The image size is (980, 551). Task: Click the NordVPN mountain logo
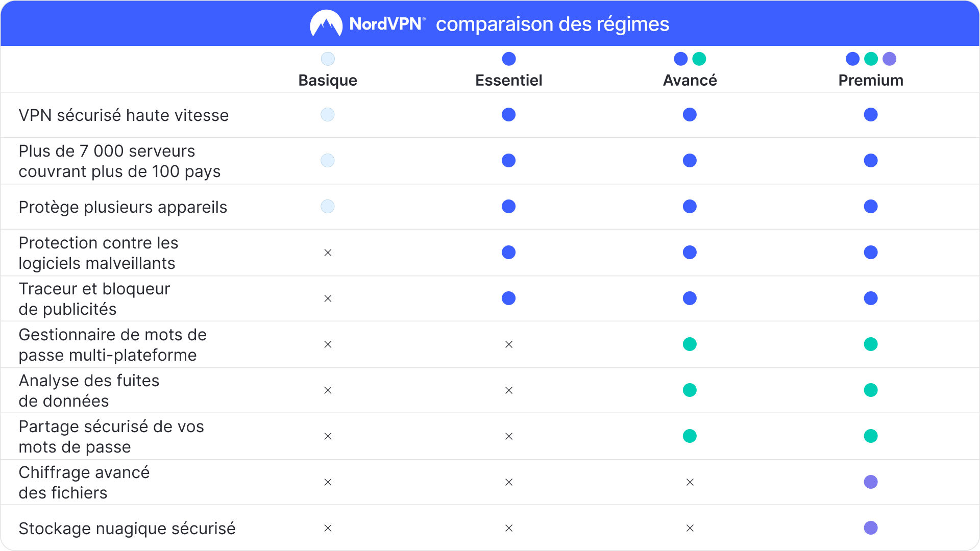pos(326,23)
